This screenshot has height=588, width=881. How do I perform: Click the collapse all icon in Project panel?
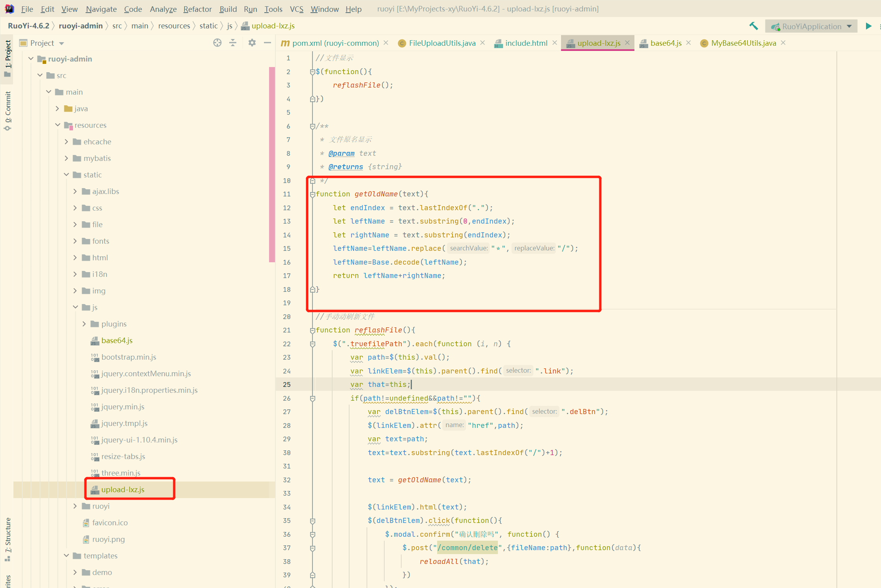pos(233,43)
